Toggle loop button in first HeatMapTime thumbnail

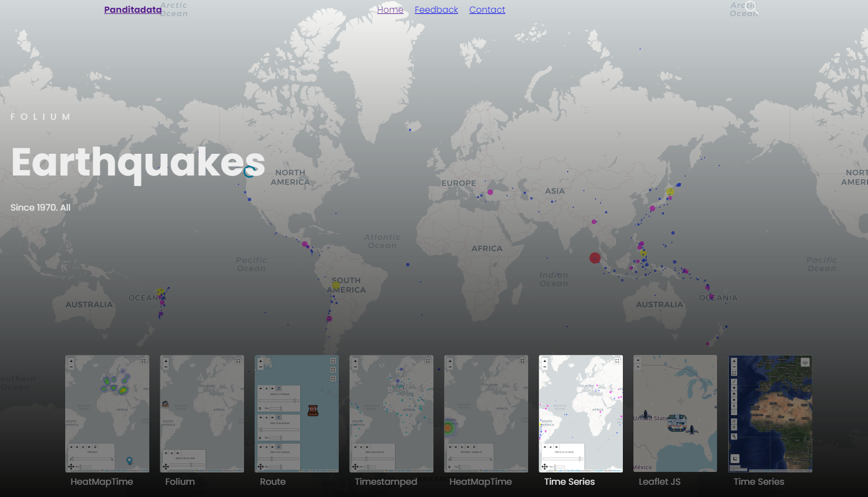(x=96, y=447)
